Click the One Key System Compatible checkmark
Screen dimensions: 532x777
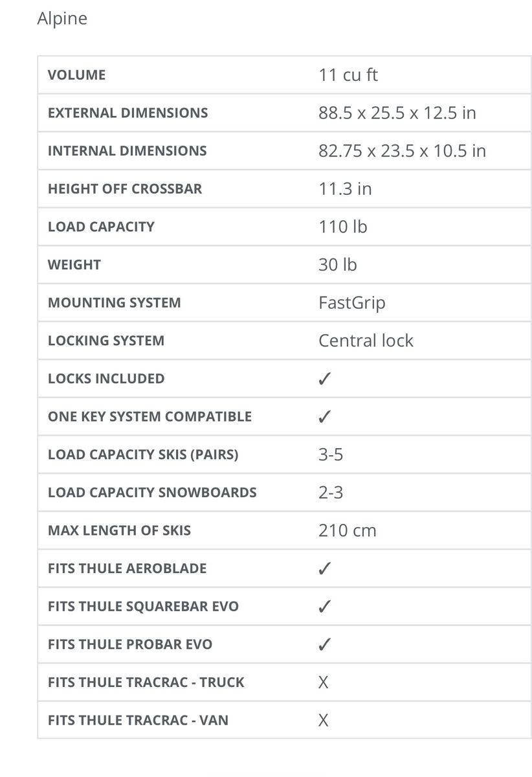pyautogui.click(x=325, y=417)
